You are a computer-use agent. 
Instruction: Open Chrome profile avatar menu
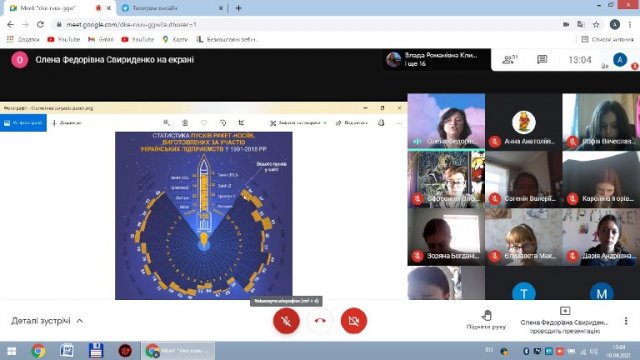tap(614, 24)
